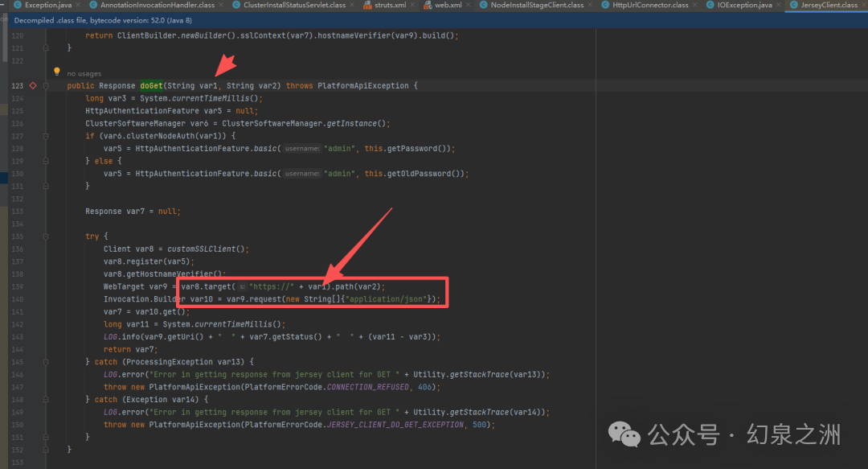Open the web.xml editor tab
The image size is (868, 469).
(448, 5)
